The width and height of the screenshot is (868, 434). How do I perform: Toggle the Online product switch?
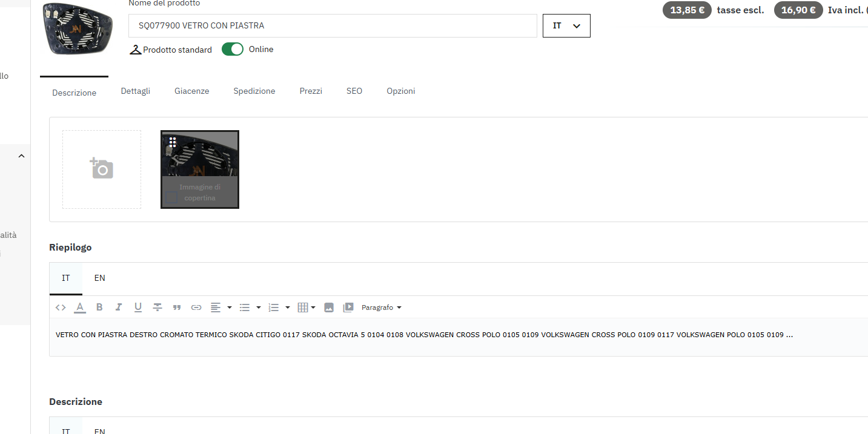click(x=233, y=50)
